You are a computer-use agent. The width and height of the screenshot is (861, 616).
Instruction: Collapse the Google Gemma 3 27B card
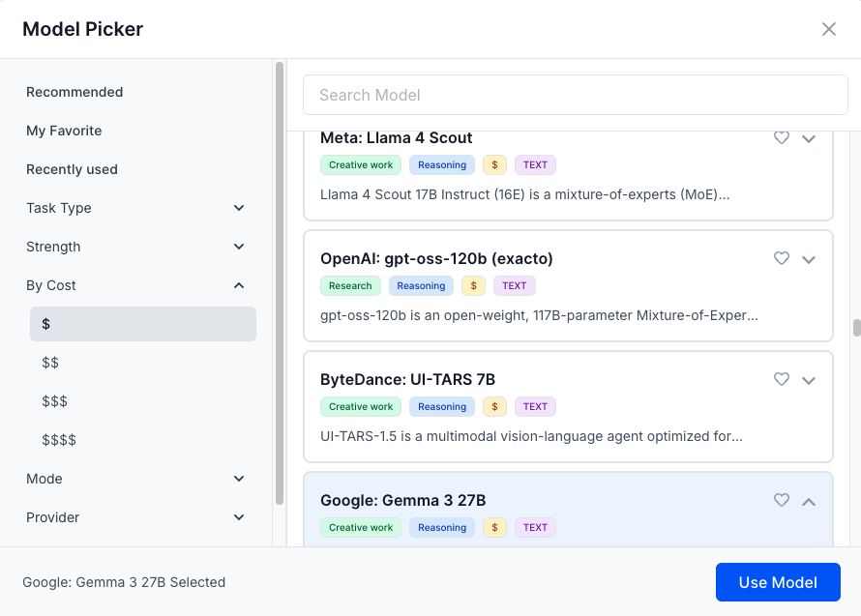(x=810, y=501)
